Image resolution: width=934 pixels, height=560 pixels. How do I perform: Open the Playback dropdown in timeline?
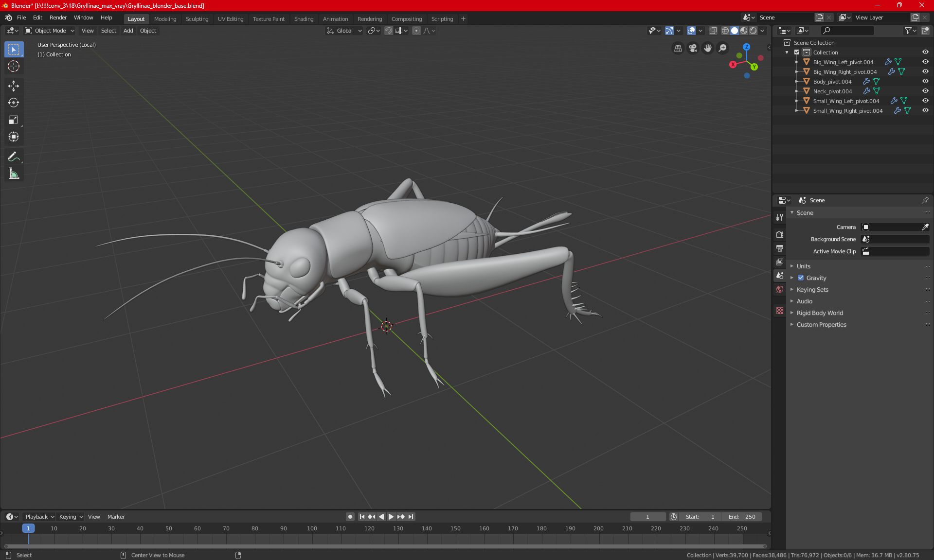pyautogui.click(x=39, y=517)
